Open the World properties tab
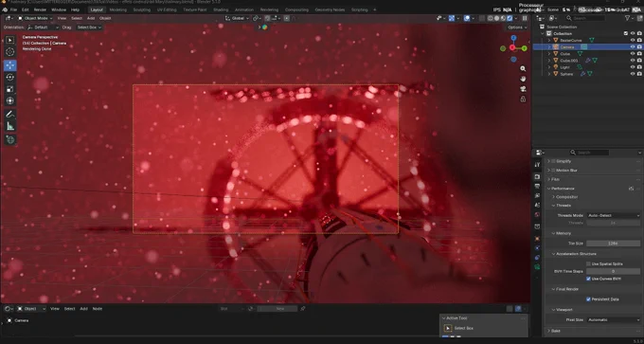The width and height of the screenshot is (644, 344). click(537, 214)
